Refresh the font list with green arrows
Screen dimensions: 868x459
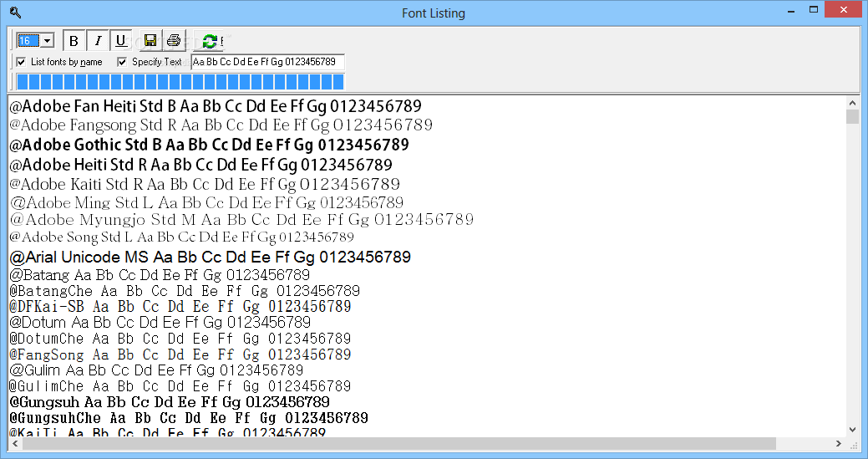209,40
